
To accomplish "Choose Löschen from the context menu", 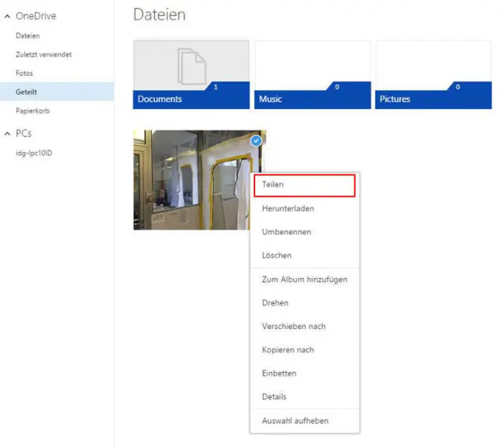I will pos(305,255).
